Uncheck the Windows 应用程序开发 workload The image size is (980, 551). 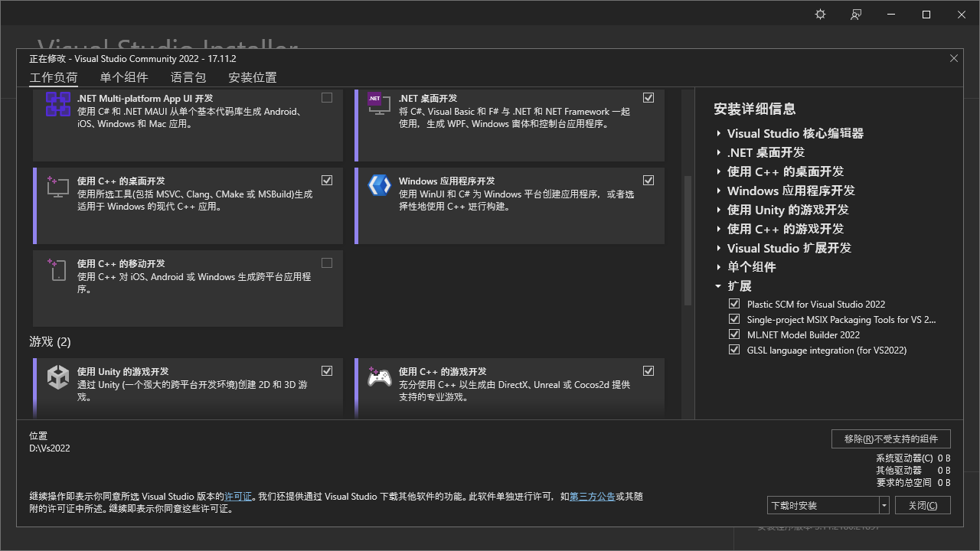tap(648, 181)
